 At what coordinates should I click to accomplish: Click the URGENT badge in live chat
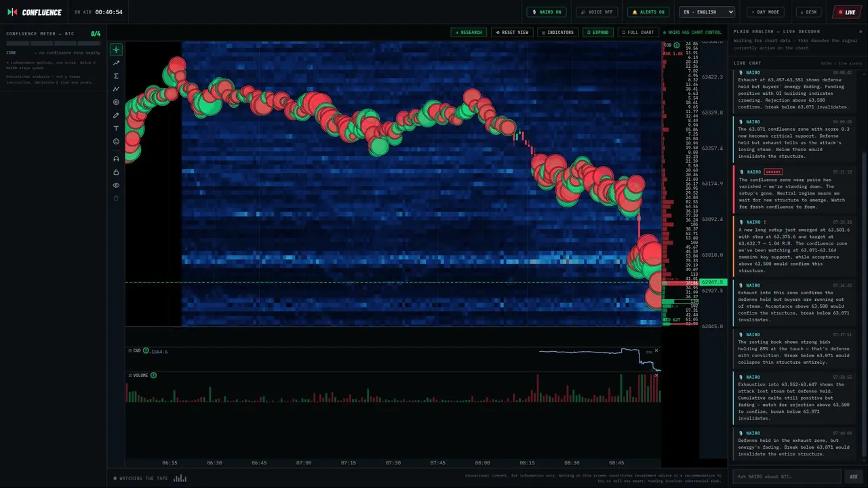(773, 172)
